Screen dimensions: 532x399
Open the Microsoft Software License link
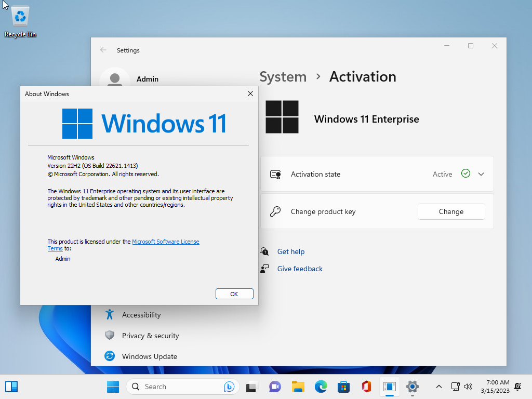[166, 242]
